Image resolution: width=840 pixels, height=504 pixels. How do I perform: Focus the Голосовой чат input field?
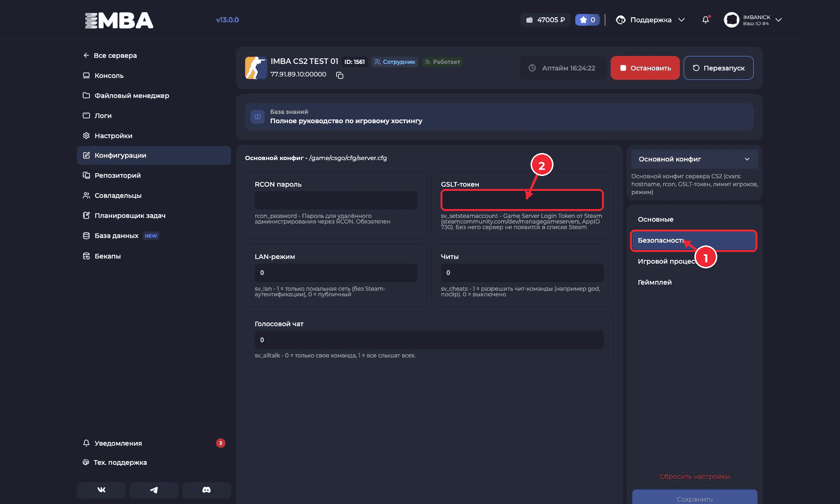coord(429,340)
